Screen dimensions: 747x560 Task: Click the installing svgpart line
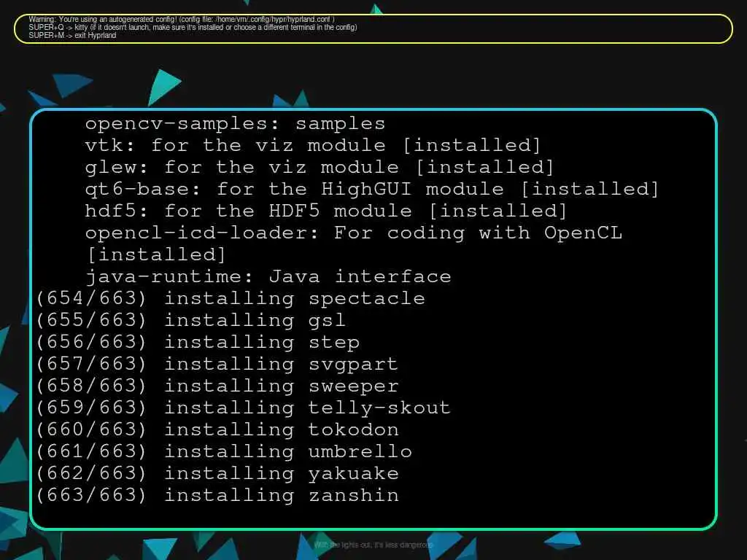click(x=217, y=365)
